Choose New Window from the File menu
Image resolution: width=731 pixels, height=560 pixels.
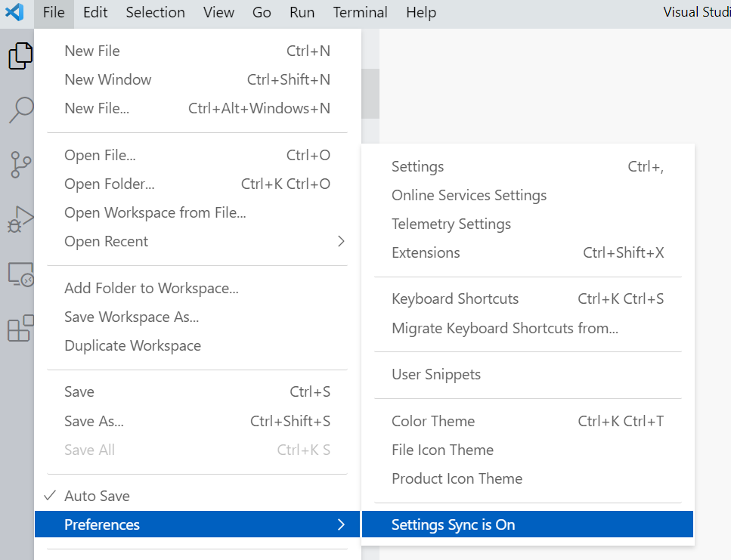tap(107, 79)
